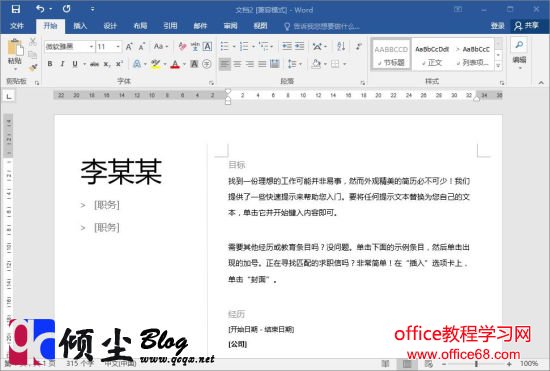Click the 登录 sign-in link
This screenshot has height=371, width=550.
(x=497, y=26)
